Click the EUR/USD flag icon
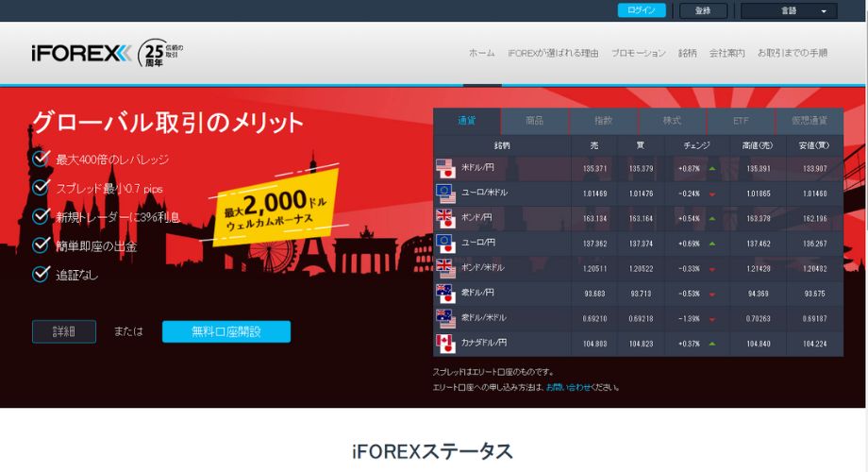The image size is (868, 472). pyautogui.click(x=445, y=194)
